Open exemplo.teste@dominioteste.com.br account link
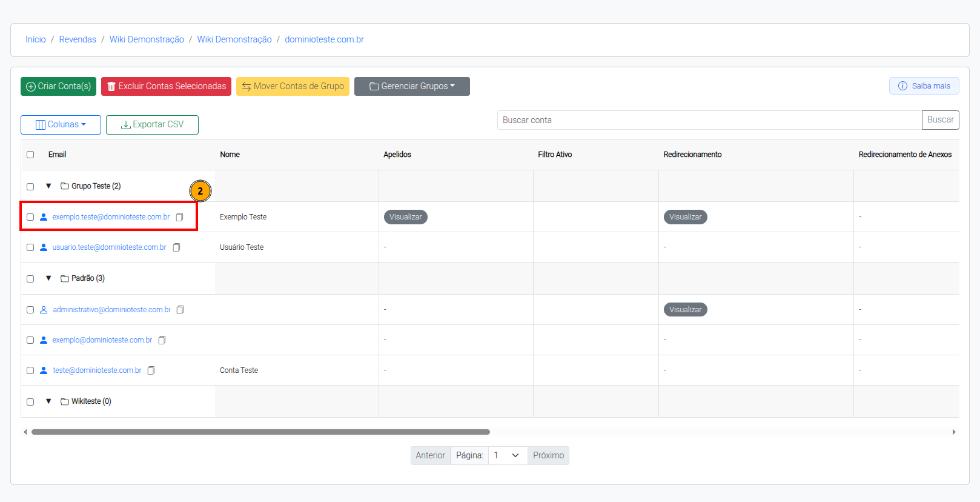 (x=111, y=217)
